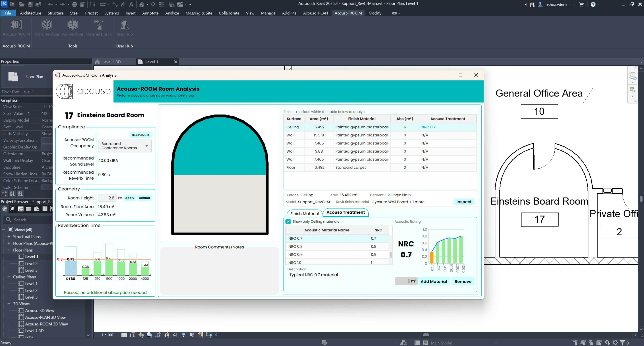Click the horizontal view scrollbar thumb
This screenshot has width=644, height=346.
click(x=426, y=335)
